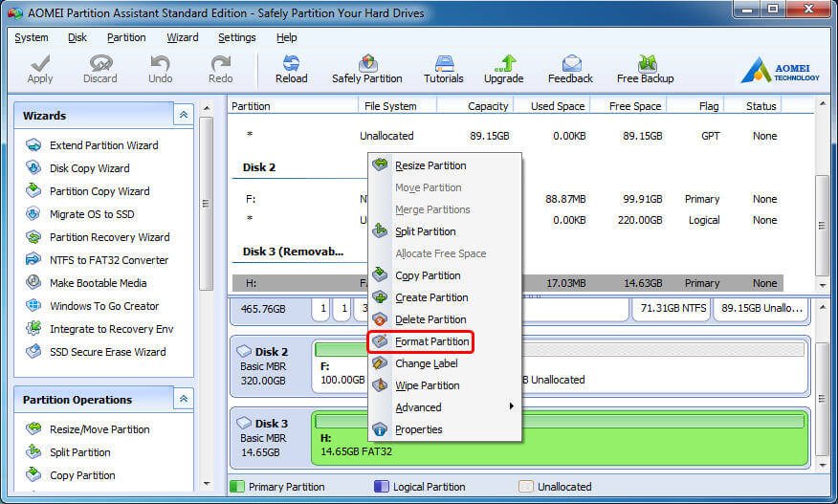This screenshot has width=838, height=504.
Task: Collapse the Partition Operations panel
Action: 184,399
